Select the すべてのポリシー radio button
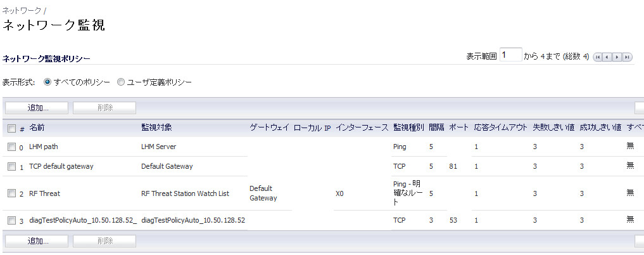Viewport: 644px width, 255px height. click(x=47, y=82)
